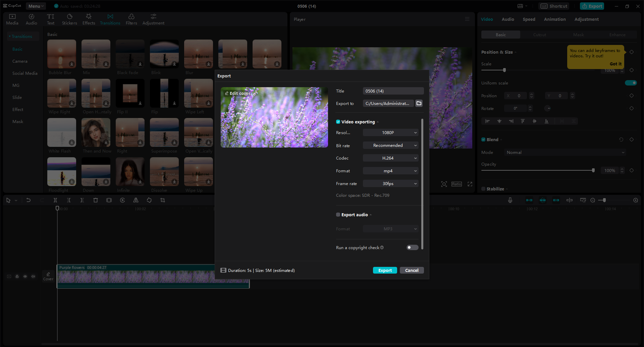Click the crop icon in timeline toolbar
The image size is (644, 347).
pos(163,200)
